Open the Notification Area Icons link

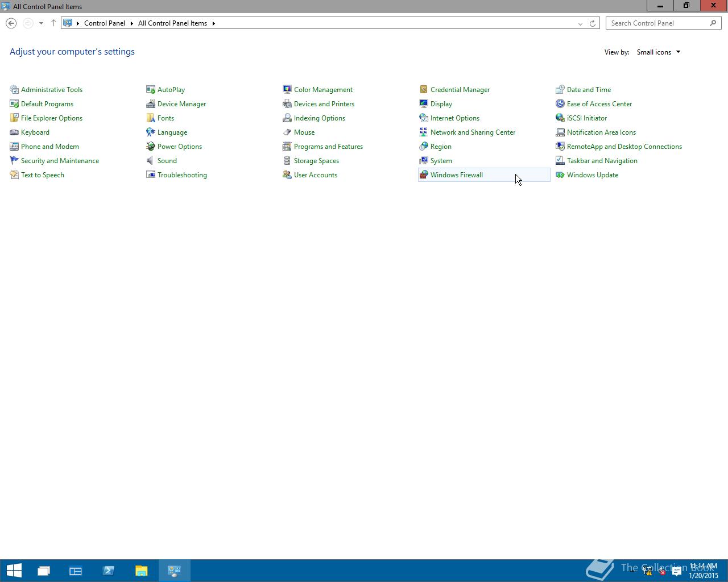(x=601, y=132)
